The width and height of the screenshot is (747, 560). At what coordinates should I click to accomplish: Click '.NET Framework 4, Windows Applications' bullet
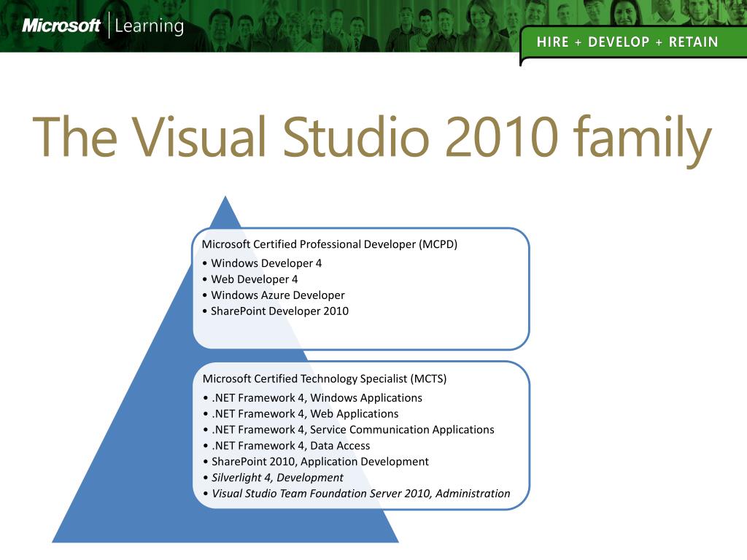(312, 397)
